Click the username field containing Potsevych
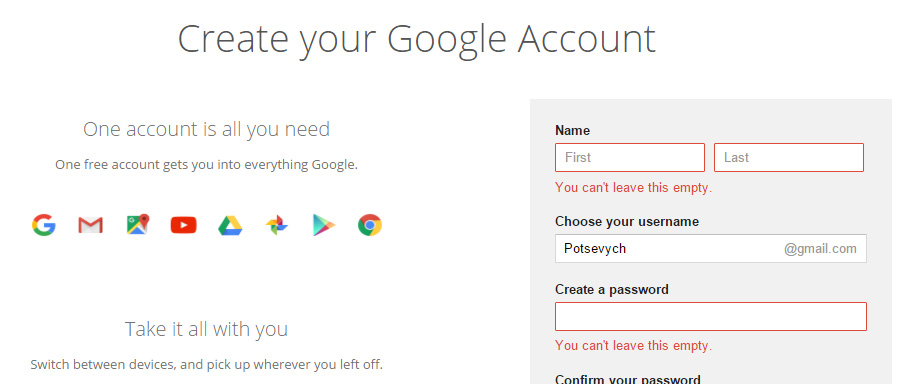903x384 pixels. [x=711, y=249]
